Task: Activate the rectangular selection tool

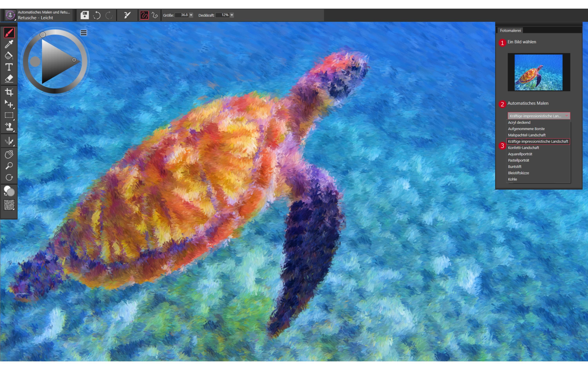Action: click(9, 115)
